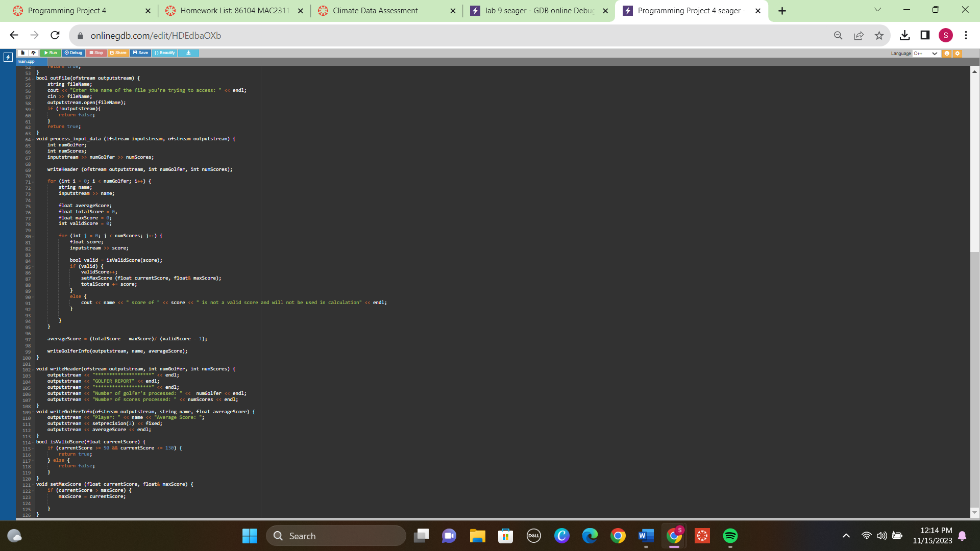The height and width of the screenshot is (551, 980).
Task: Click the scroll down arrow of editor scrollbar
Action: coord(974,513)
